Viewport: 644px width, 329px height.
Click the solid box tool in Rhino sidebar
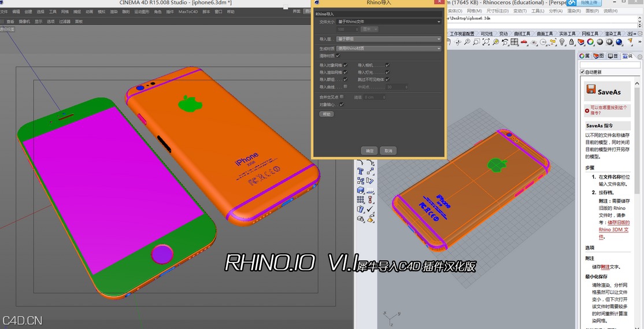[360, 190]
